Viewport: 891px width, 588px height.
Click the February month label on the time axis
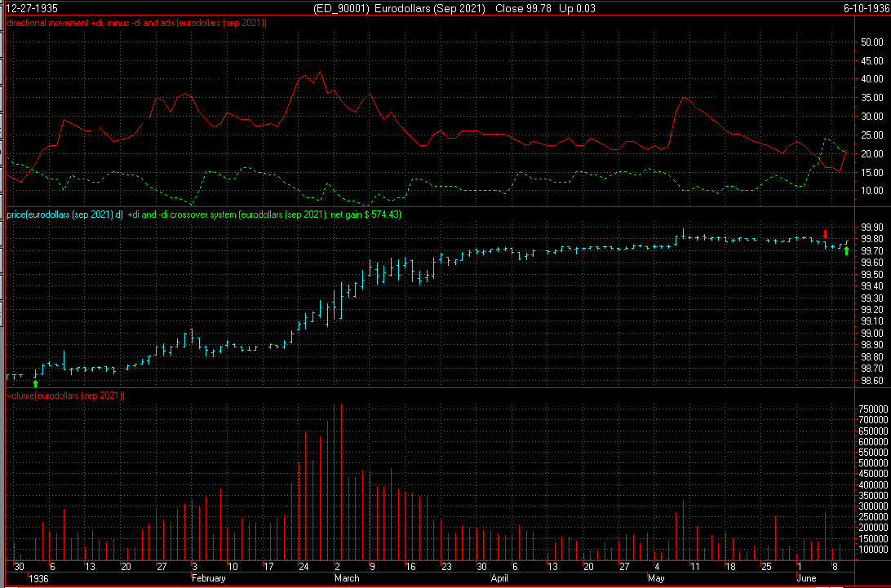[x=209, y=578]
